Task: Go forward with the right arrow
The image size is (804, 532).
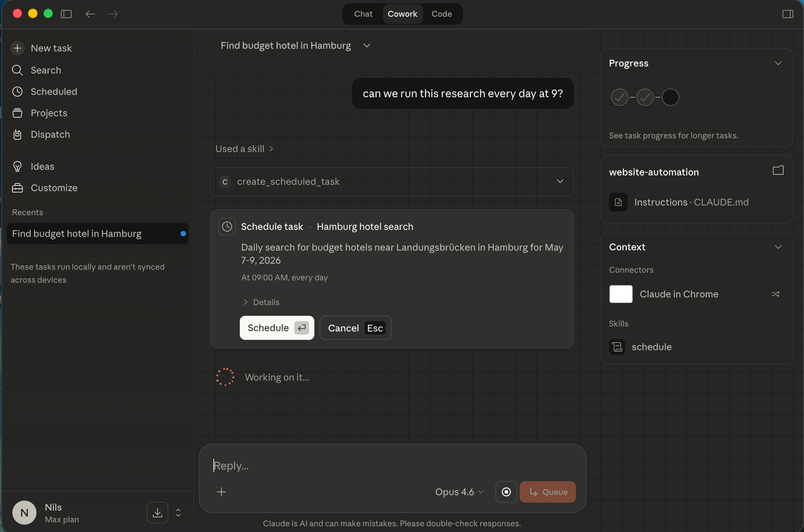Action: pos(113,14)
